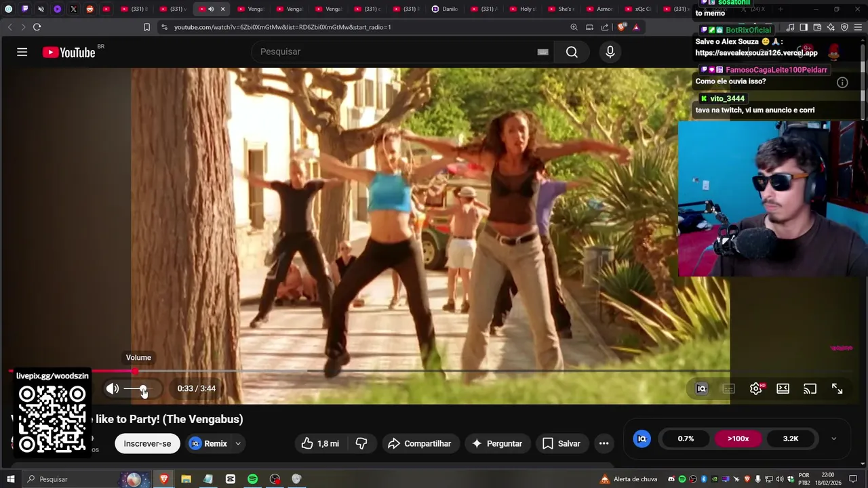Open player settings gear with HD badge
868x488 pixels.
pyautogui.click(x=756, y=388)
